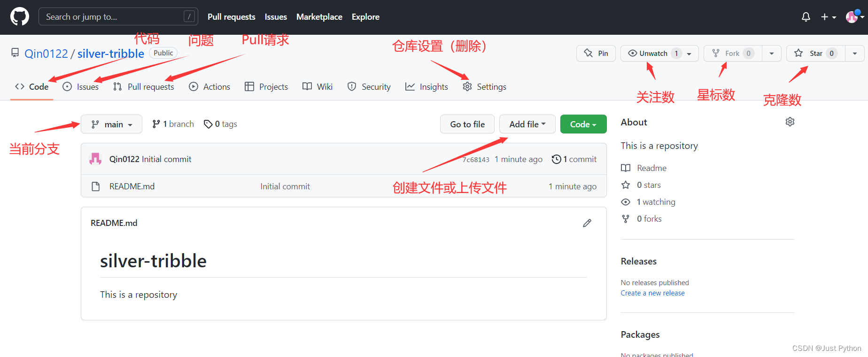Open the README.md file row
868x357 pixels.
point(344,186)
